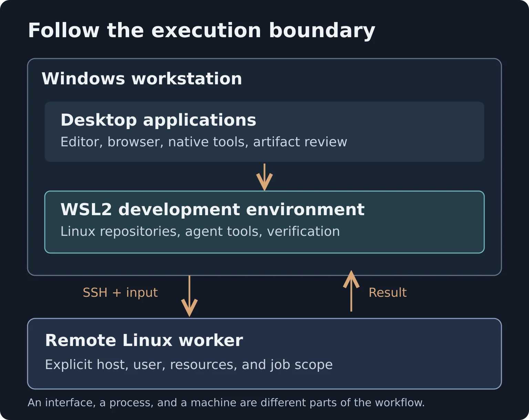Click the 'Result' label
The width and height of the screenshot is (529, 420).
[387, 293]
